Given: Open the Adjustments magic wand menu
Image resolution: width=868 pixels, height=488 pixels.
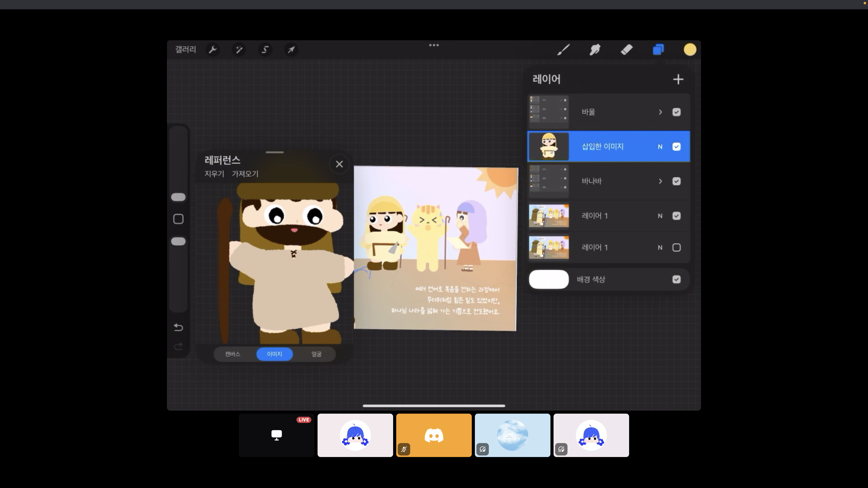Looking at the screenshot, I should point(239,50).
